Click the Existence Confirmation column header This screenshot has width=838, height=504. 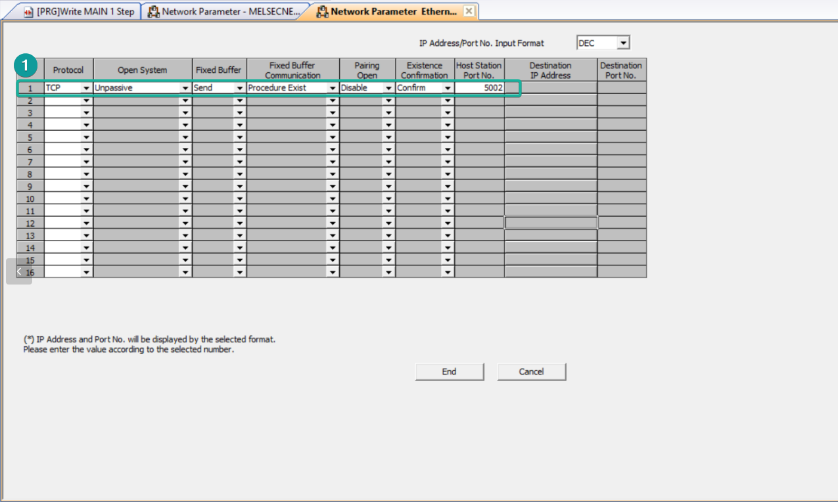coord(425,70)
